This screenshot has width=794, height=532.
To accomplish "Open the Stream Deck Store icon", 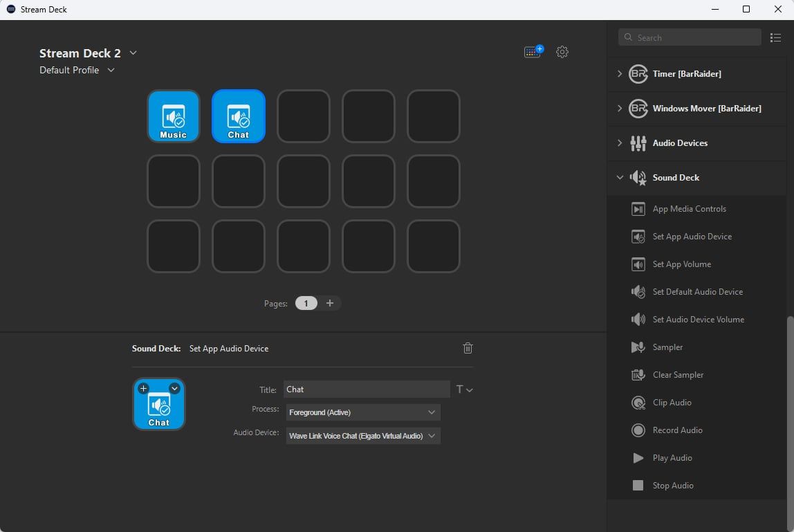I will click(533, 52).
